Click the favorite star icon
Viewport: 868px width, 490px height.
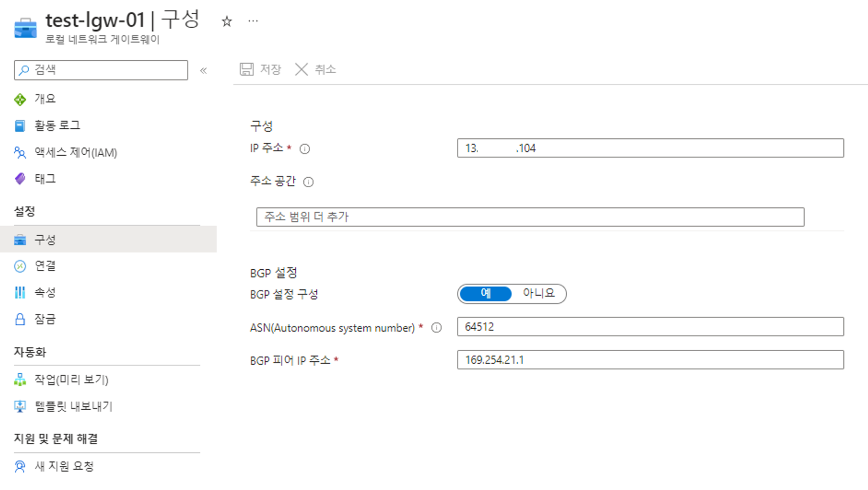(x=227, y=21)
